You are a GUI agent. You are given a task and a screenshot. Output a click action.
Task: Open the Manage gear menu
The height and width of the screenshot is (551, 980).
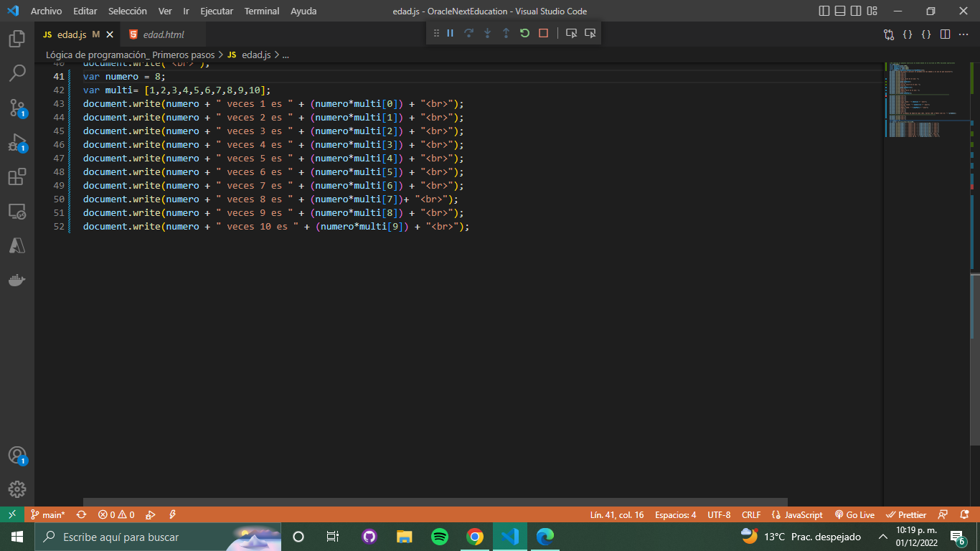(x=17, y=490)
